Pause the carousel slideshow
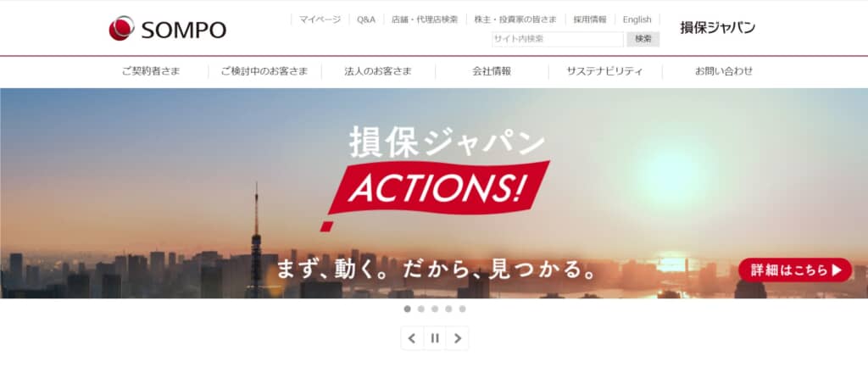This screenshot has height=384, width=868. point(435,338)
